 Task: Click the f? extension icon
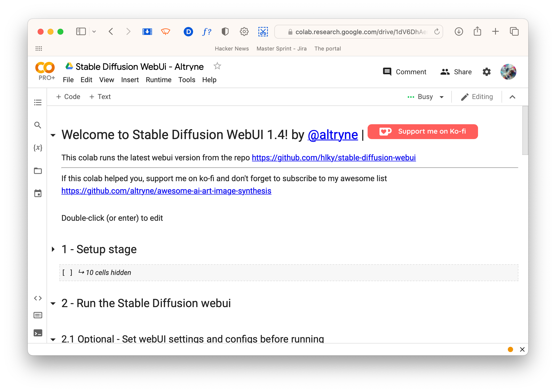pyautogui.click(x=207, y=32)
